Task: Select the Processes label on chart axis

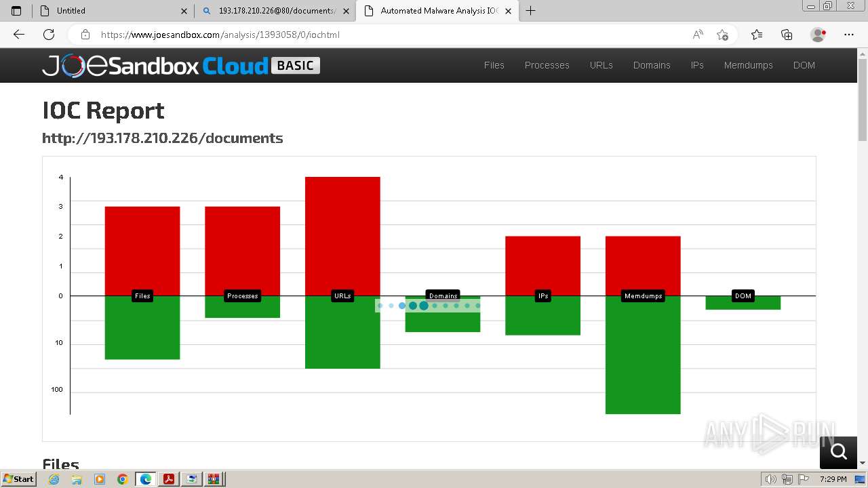Action: tap(243, 296)
